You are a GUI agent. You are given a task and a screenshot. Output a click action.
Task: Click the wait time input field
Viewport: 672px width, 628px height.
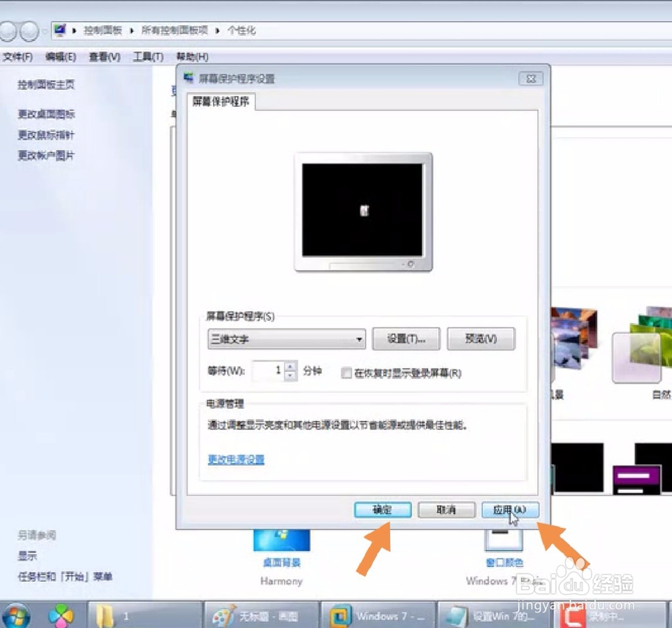pos(268,371)
